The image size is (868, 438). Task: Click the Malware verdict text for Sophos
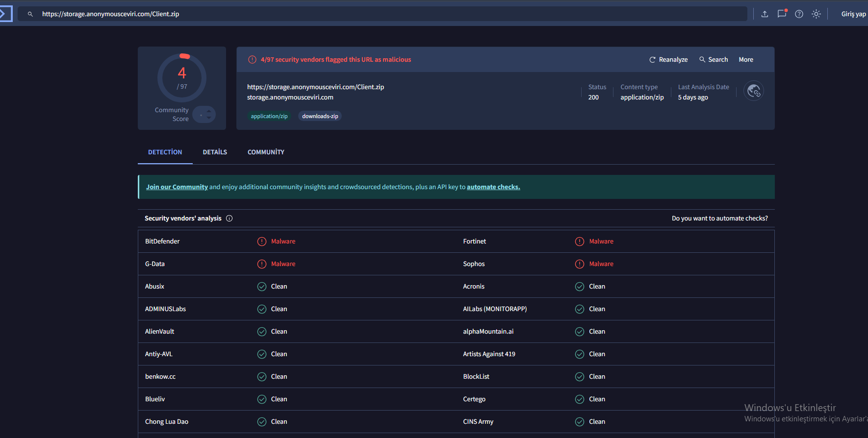click(601, 264)
